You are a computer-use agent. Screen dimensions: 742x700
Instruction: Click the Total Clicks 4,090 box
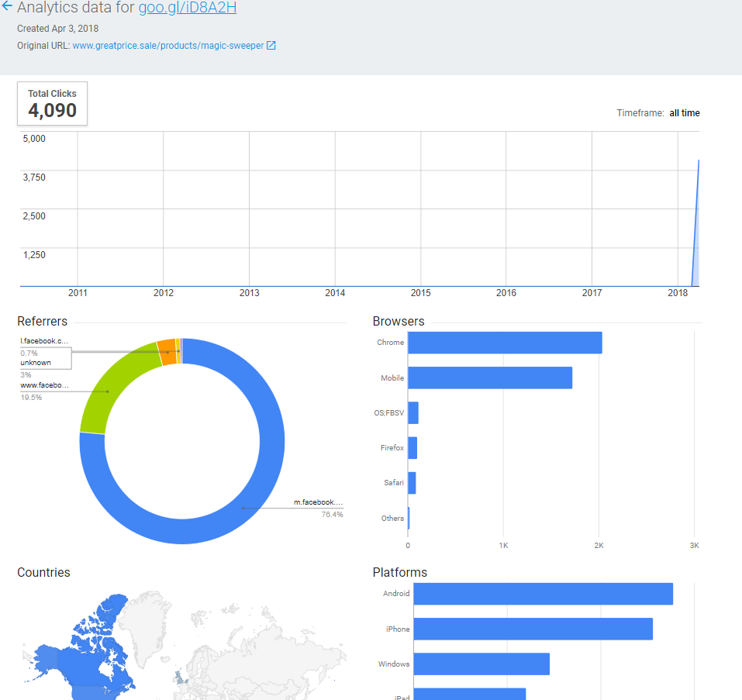coord(52,103)
